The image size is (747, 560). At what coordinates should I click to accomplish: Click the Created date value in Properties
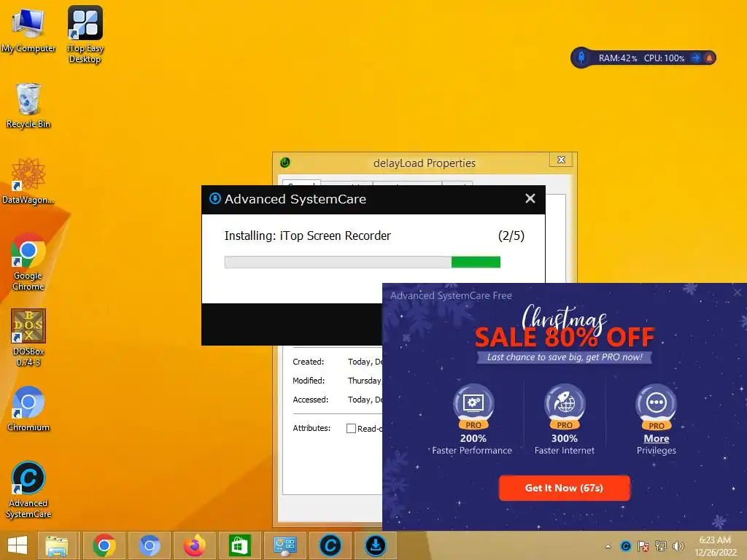click(365, 362)
